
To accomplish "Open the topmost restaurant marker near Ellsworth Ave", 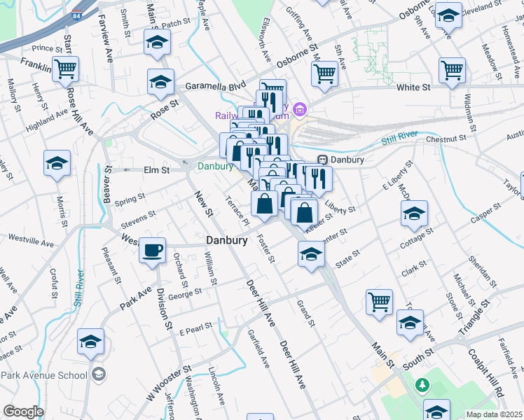I will 269,104.
